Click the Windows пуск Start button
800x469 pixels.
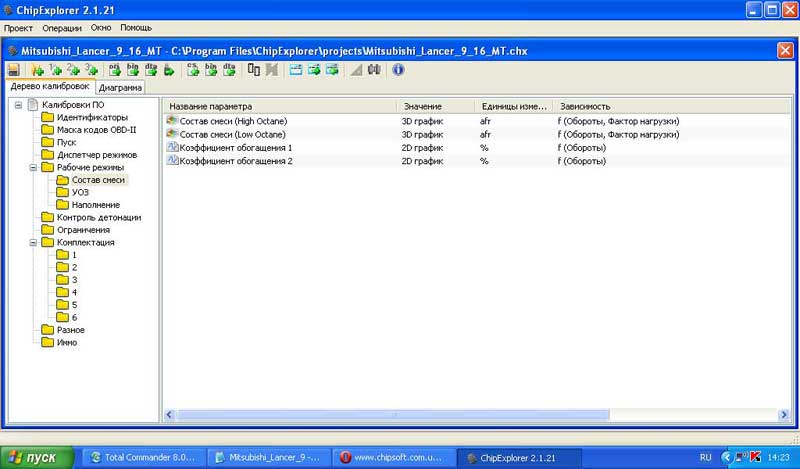[x=38, y=457]
